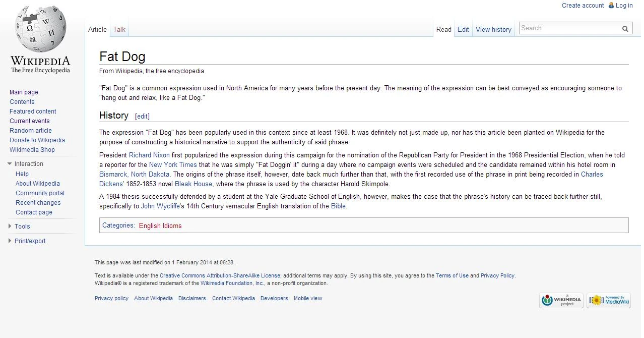Follow the Bleak House link
This screenshot has height=338, width=644.
(194, 184)
